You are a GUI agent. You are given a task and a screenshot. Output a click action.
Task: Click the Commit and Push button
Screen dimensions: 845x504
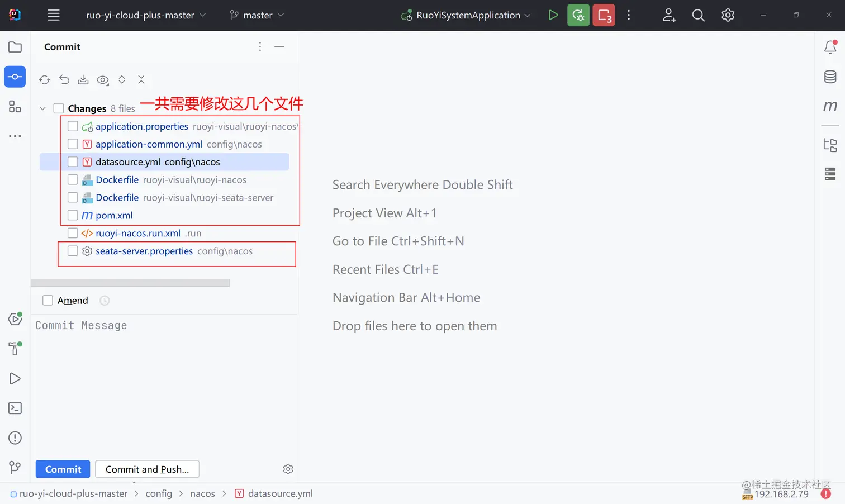pyautogui.click(x=147, y=469)
